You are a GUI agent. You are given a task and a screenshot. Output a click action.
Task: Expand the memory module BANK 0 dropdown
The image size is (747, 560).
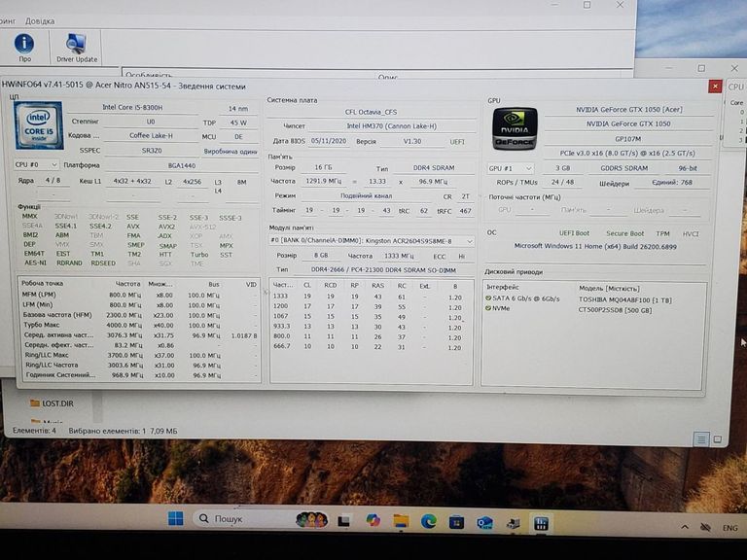point(372,241)
